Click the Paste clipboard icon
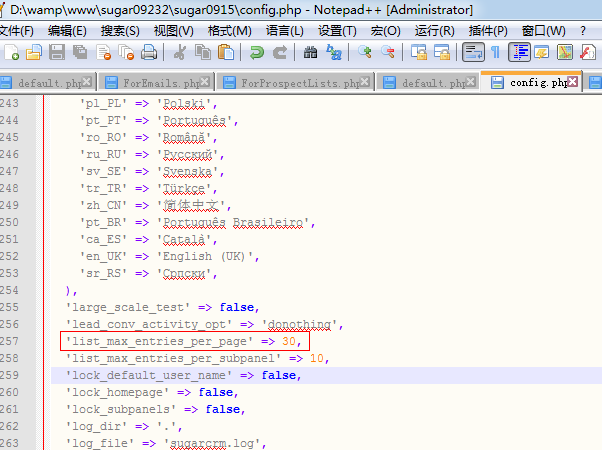Image resolution: width=602 pixels, height=450 pixels. coord(226,52)
